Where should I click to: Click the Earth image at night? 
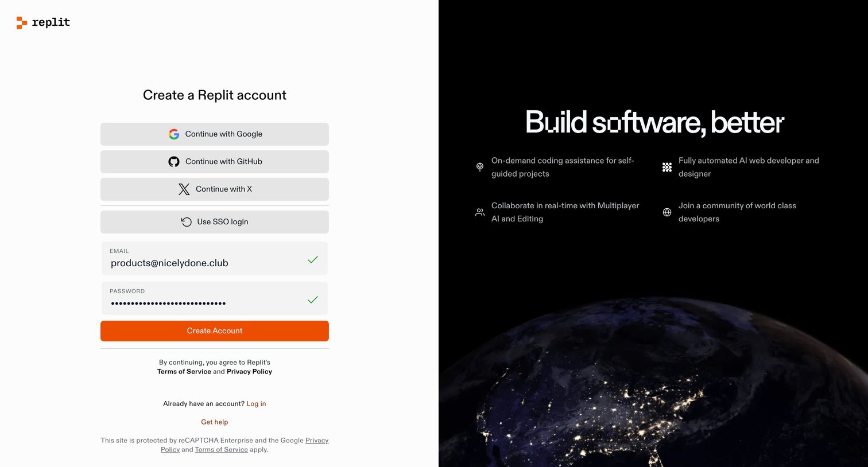click(x=653, y=382)
